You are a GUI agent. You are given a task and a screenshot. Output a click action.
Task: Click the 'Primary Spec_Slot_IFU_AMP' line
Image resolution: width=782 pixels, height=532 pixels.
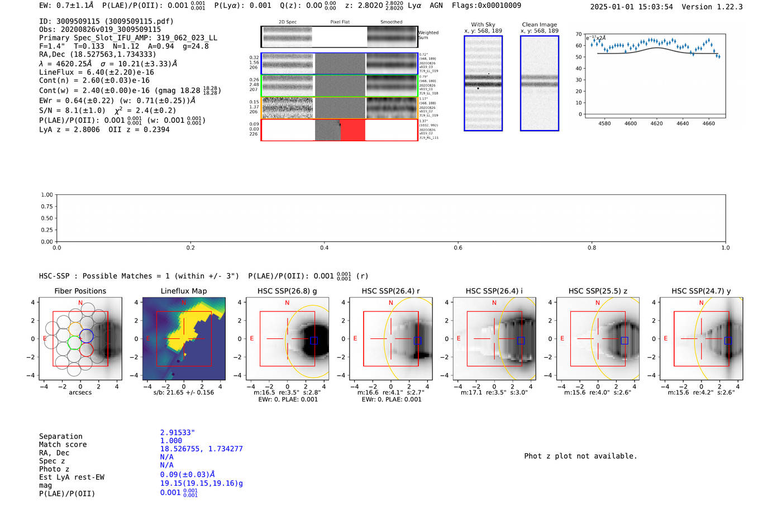[x=128, y=38]
